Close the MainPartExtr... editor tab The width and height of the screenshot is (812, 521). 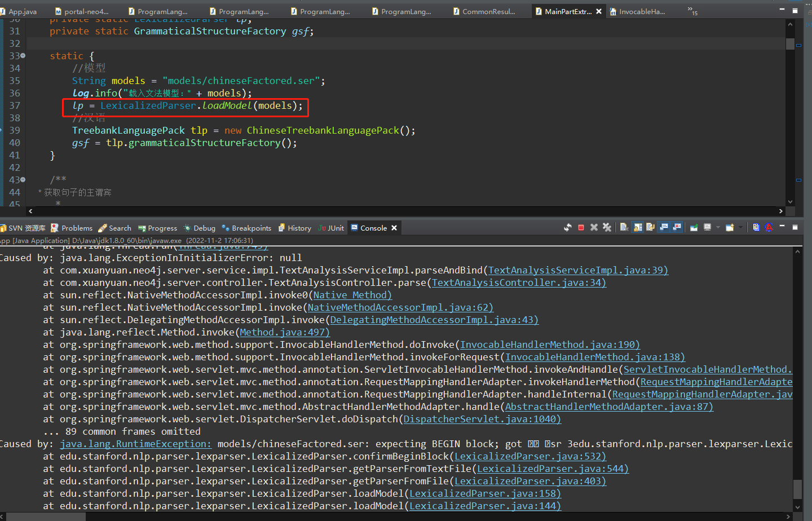(x=599, y=11)
